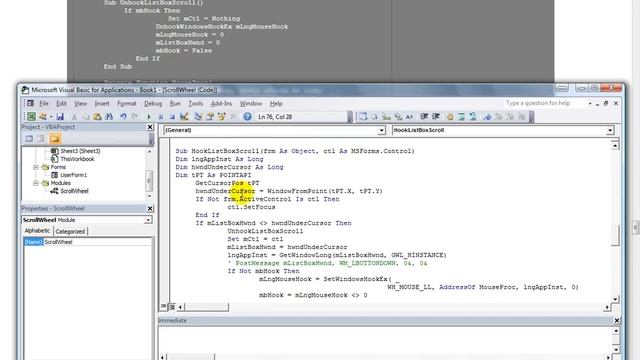Click View Object icon in Project panel
This screenshot has height=360, width=640.
click(x=41, y=139)
